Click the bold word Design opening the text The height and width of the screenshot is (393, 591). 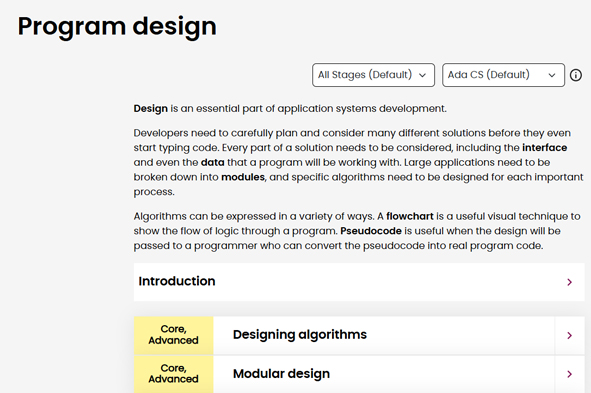150,109
